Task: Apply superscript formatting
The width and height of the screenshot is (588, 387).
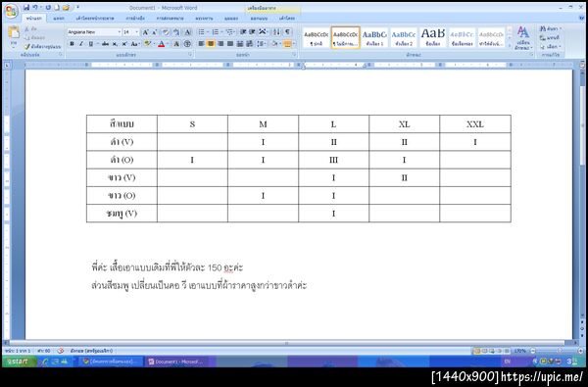Action: (x=124, y=44)
